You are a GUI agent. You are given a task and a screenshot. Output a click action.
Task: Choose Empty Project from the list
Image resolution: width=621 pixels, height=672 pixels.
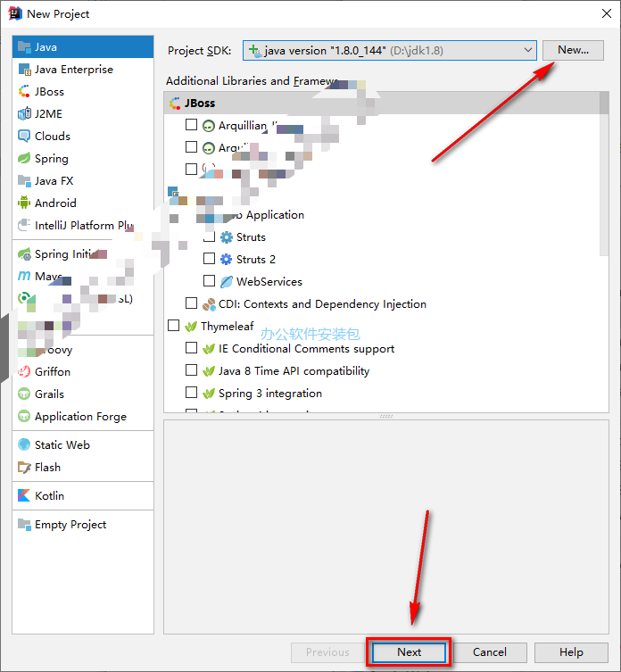pyautogui.click(x=70, y=525)
